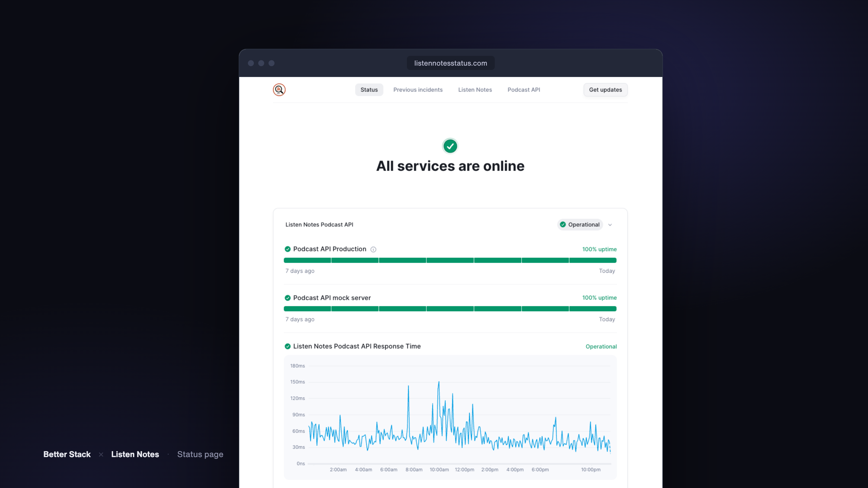
Task: Click the 12:00pm time label on chart
Action: [464, 470]
